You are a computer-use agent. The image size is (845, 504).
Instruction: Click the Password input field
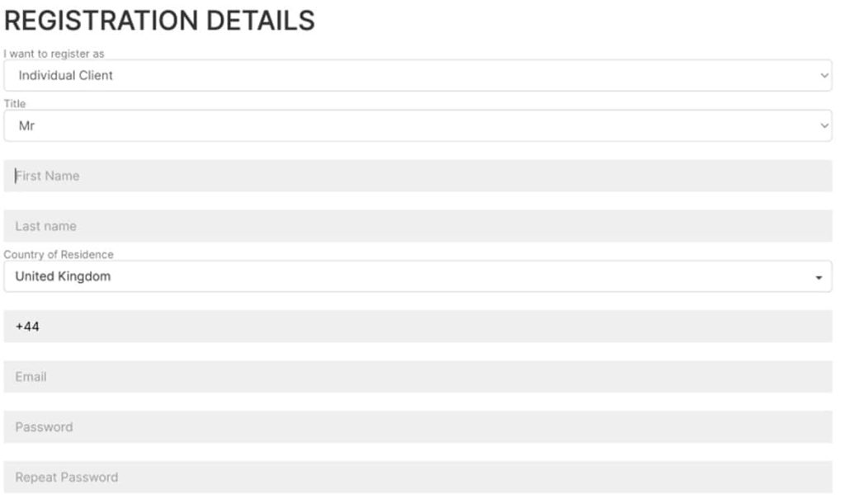coord(418,428)
